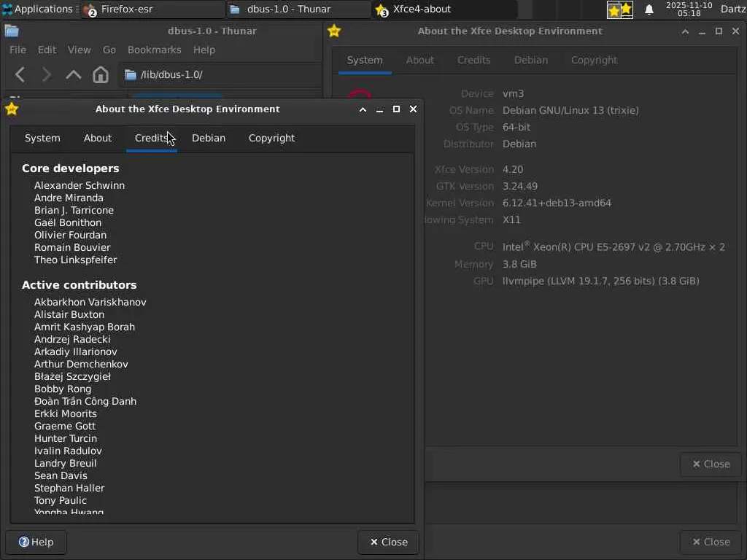
Task: Click Close button in front About window
Action: coord(388,542)
